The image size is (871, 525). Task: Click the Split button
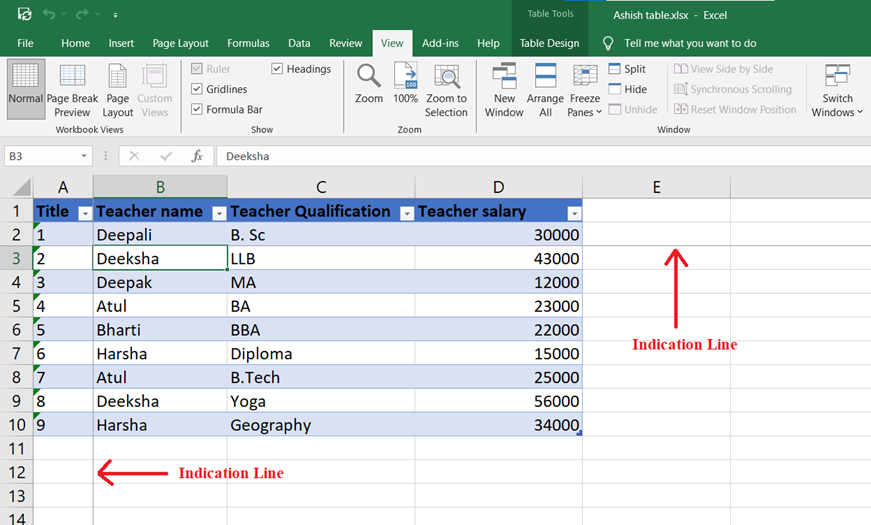point(626,69)
